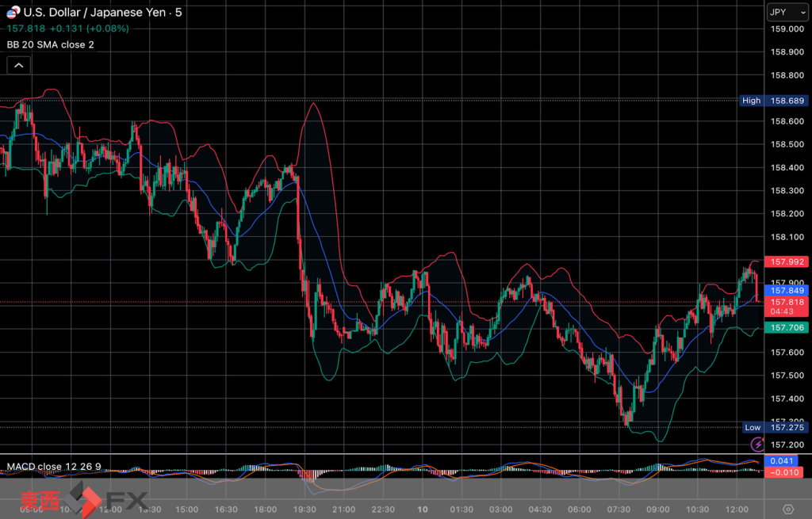The height and width of the screenshot is (519, 812).
Task: Open chart settings hexagon gear icon
Action: pos(787,509)
